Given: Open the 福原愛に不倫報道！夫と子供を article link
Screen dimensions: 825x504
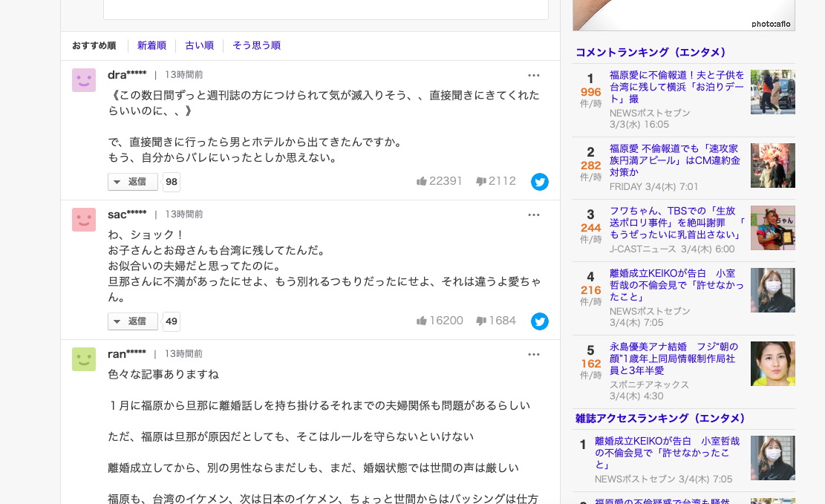Looking at the screenshot, I should [x=676, y=87].
